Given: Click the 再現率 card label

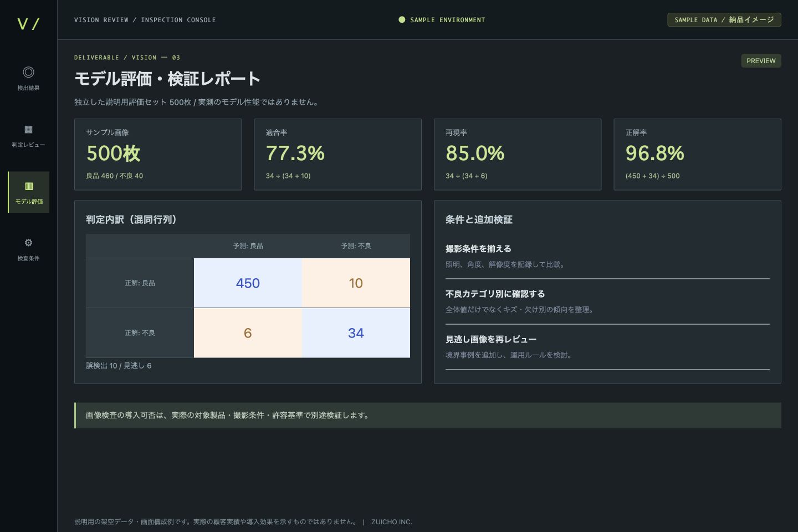Looking at the screenshot, I should (457, 132).
